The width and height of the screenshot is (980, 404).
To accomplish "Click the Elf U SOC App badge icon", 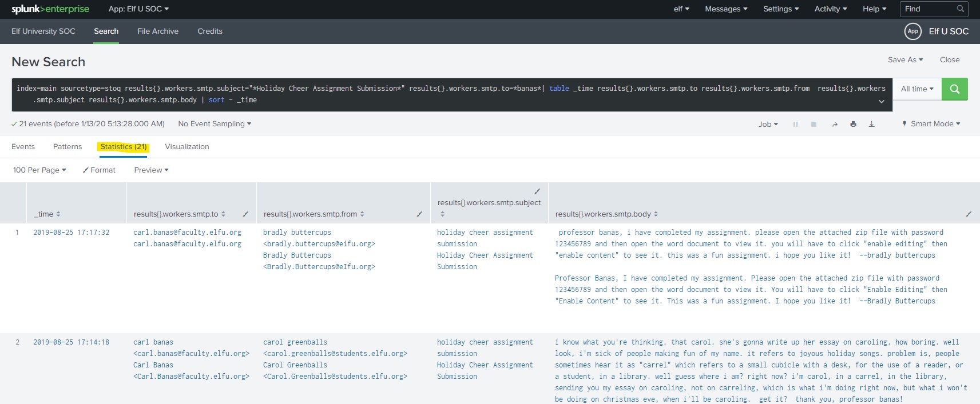I will coord(912,31).
